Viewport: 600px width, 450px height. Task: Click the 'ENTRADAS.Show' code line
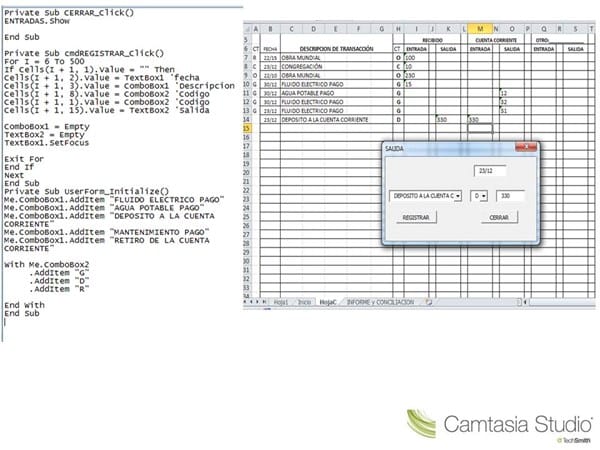point(37,21)
